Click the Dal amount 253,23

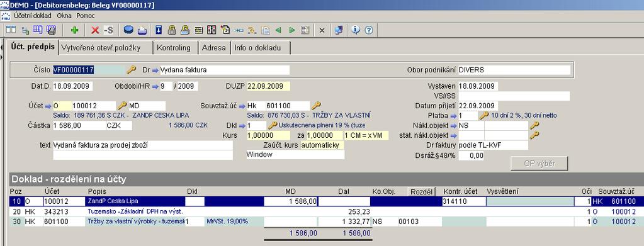[x=358, y=211]
